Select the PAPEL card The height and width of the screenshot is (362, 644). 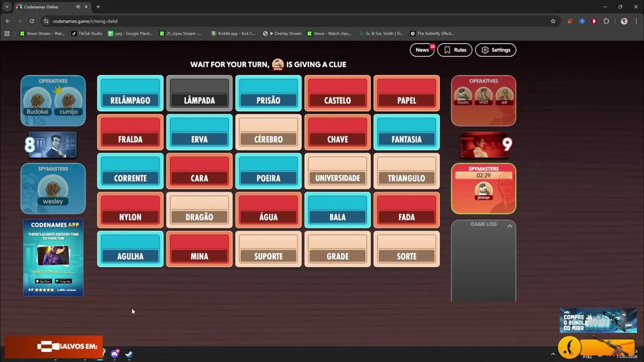tap(407, 93)
